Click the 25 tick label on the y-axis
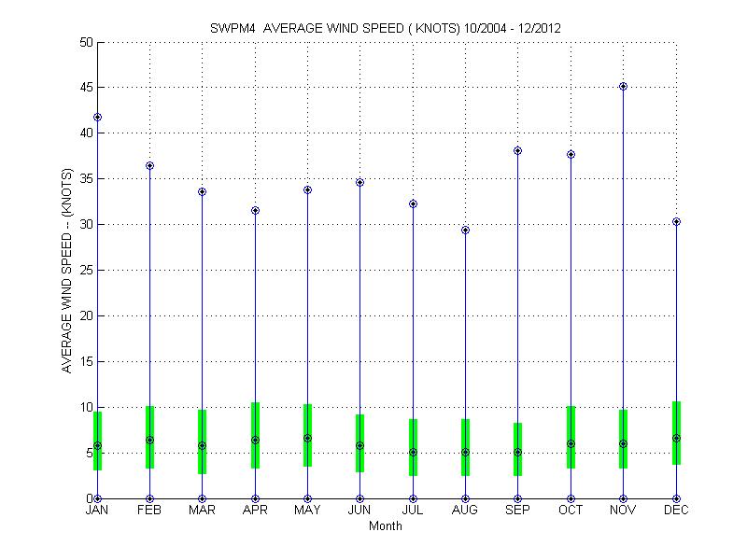747x560 pixels. click(85, 271)
